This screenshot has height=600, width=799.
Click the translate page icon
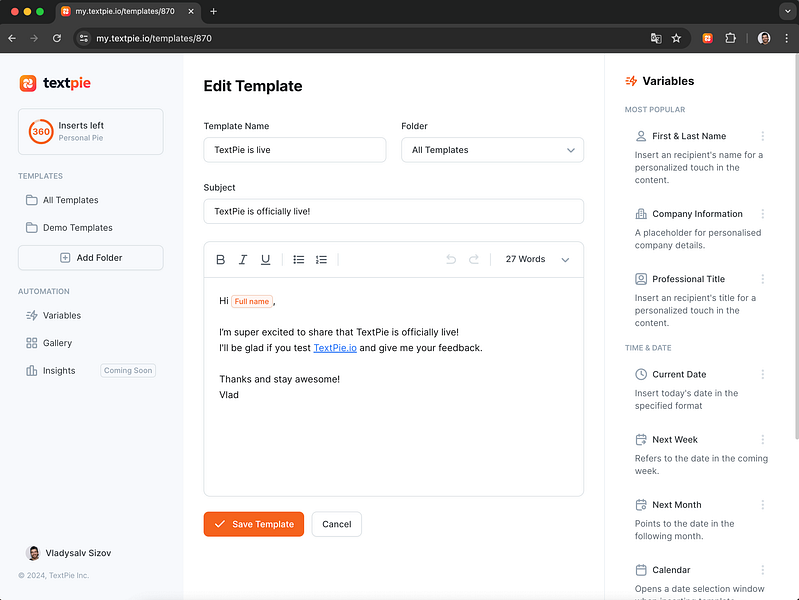point(656,38)
